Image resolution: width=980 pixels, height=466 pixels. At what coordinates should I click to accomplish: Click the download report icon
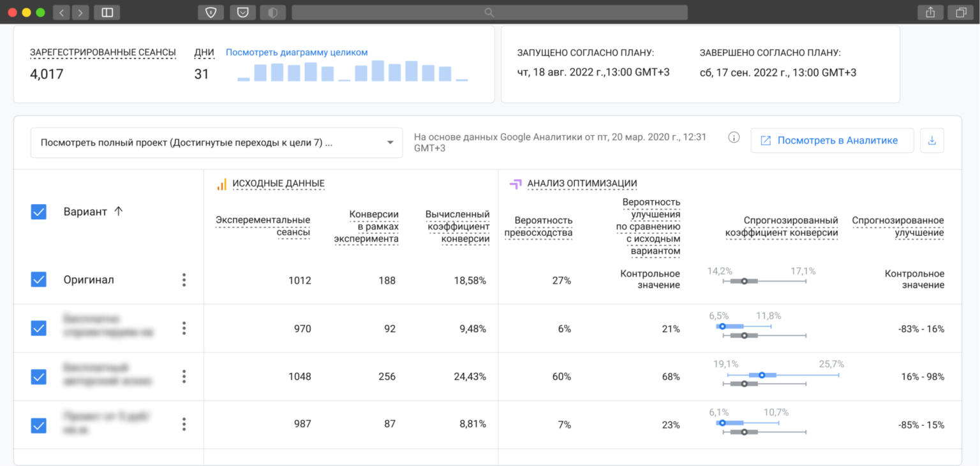(x=932, y=140)
